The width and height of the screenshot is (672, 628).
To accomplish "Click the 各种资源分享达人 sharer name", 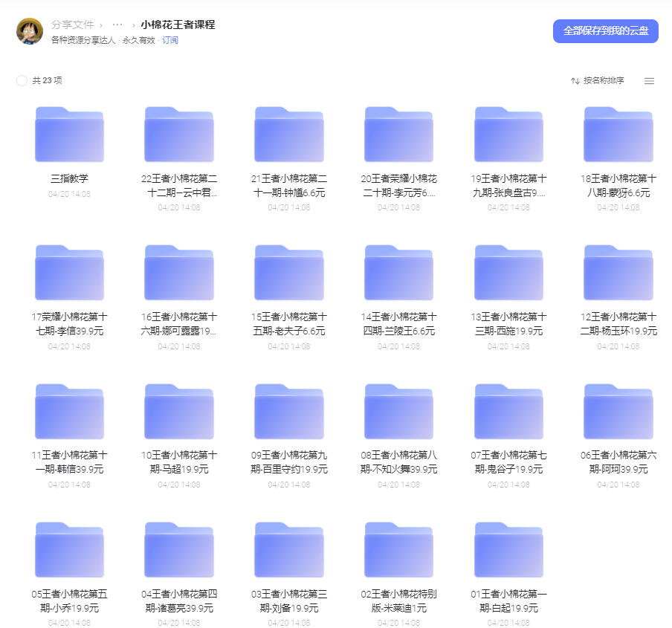I will [x=83, y=40].
